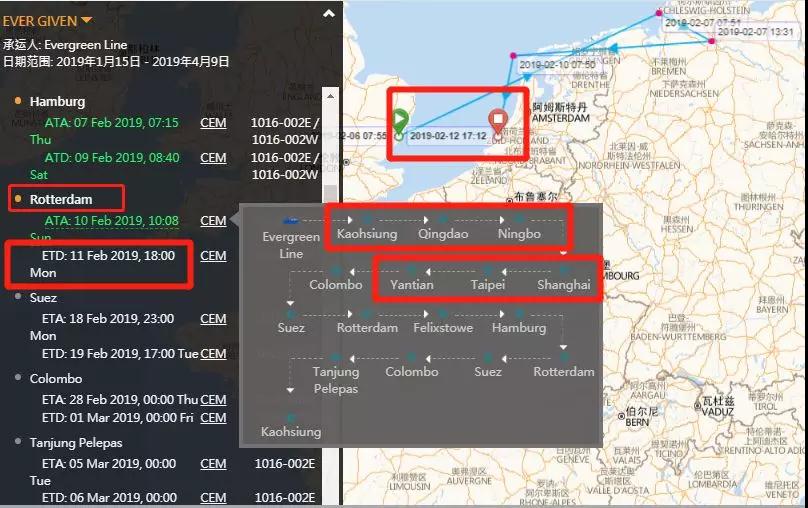Image resolution: width=808 pixels, height=508 pixels.
Task: Click the magenta track point near 2019-02-10 label
Action: pos(513,55)
